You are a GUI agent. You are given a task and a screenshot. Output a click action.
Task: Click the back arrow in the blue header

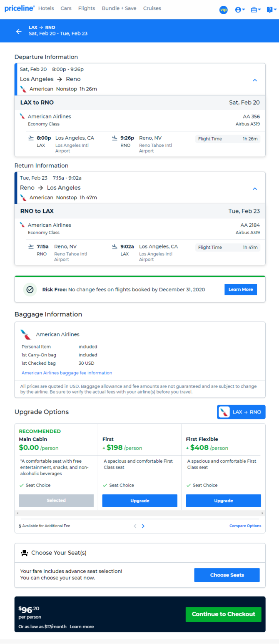(x=19, y=31)
